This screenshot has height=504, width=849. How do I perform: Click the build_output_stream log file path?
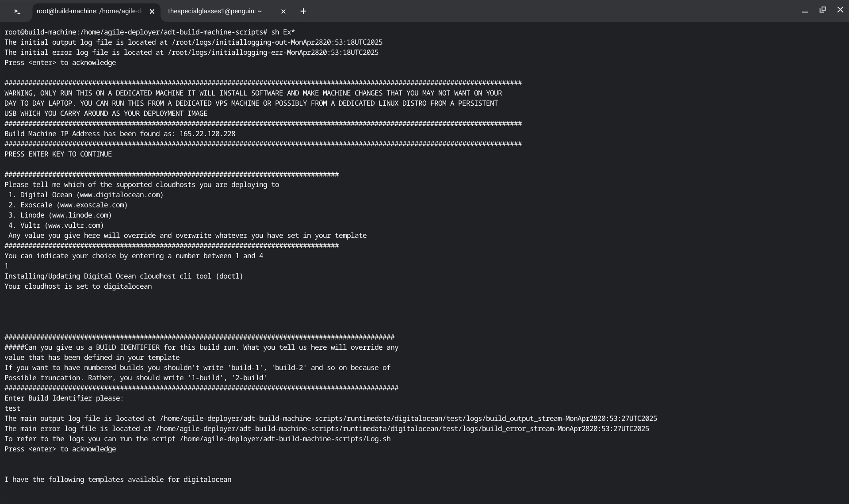point(408,419)
